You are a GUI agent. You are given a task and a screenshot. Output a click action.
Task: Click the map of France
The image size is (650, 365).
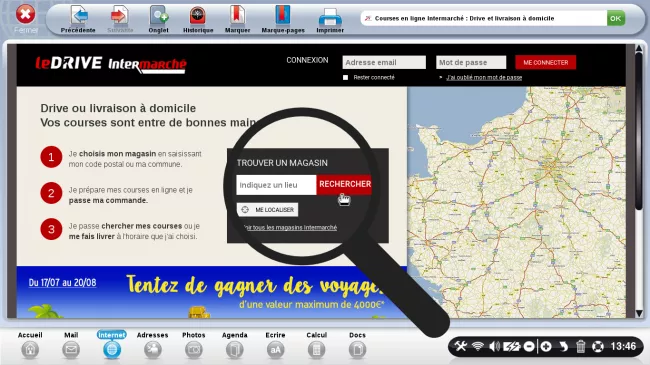click(x=517, y=202)
